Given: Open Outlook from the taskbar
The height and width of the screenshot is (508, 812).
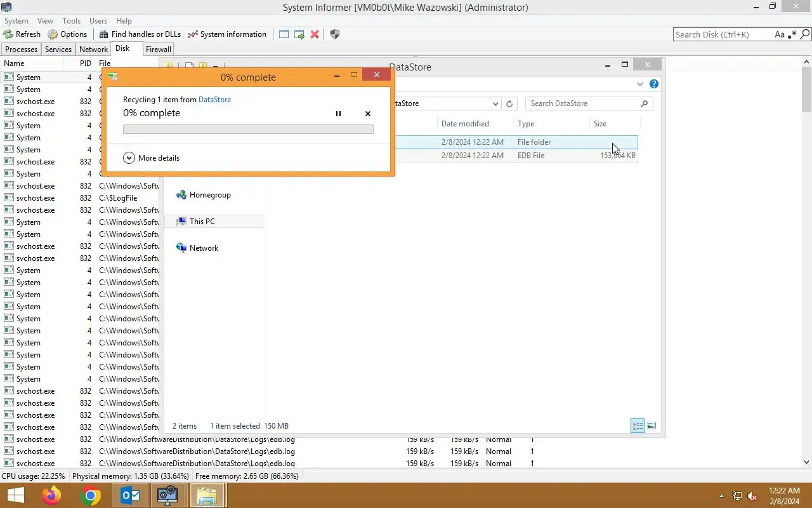Looking at the screenshot, I should [x=130, y=495].
